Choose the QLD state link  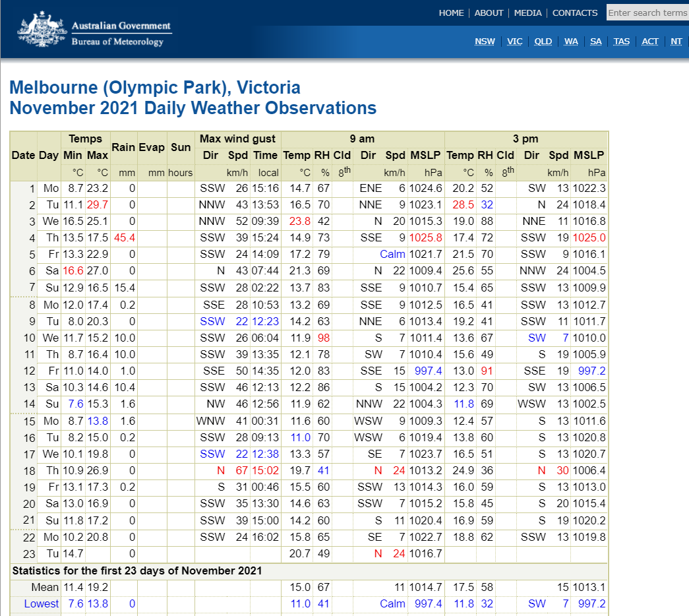(x=543, y=42)
